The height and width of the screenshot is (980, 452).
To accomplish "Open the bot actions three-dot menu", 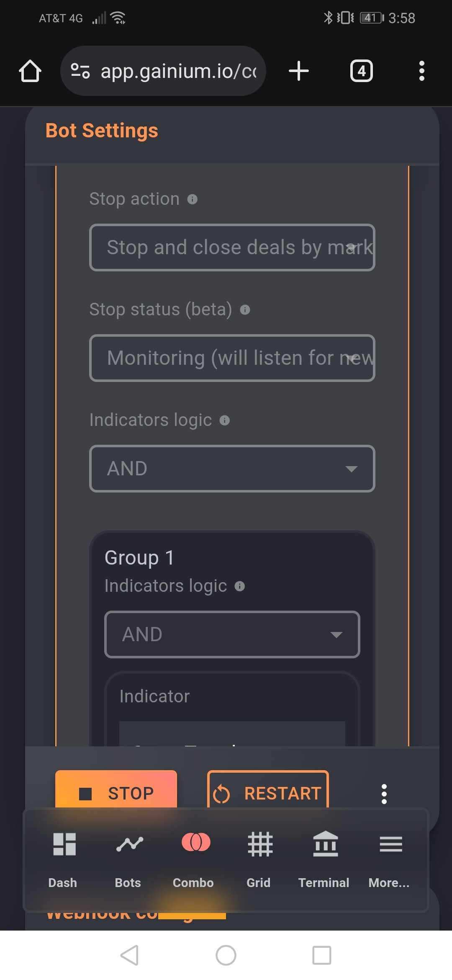I will point(384,794).
